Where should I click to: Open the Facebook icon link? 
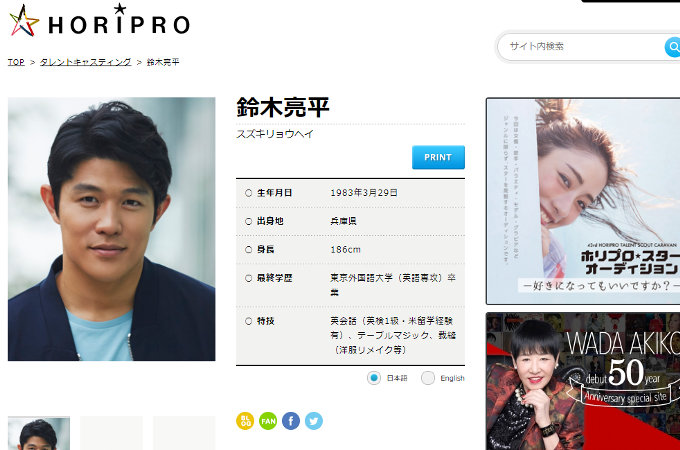point(291,421)
